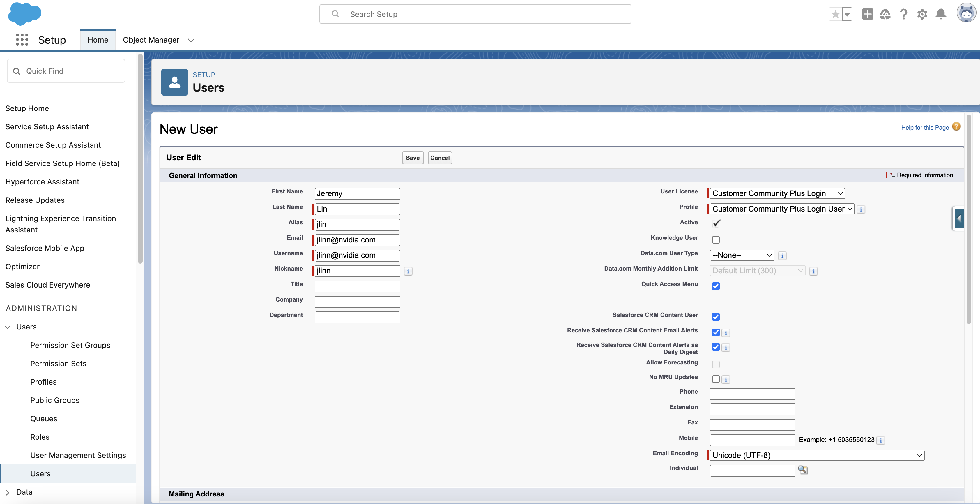The height and width of the screenshot is (504, 980).
Task: Open the Trailhead guidance icon
Action: [885, 14]
